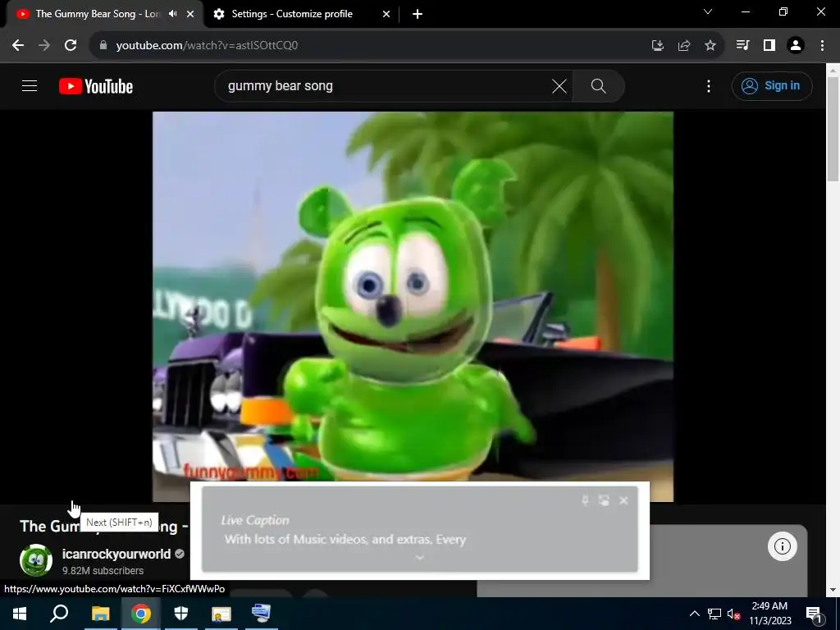The height and width of the screenshot is (630, 840).
Task: Open File Explorer from taskbar
Action: click(100, 614)
